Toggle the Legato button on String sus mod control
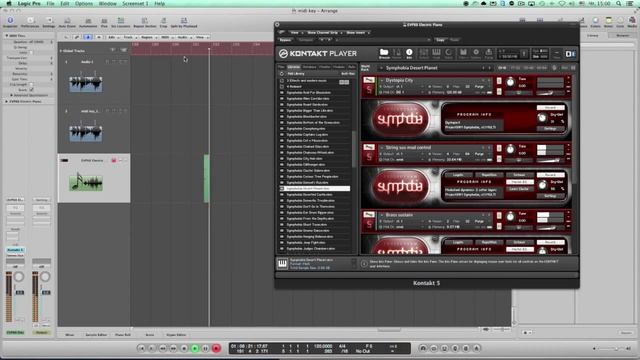 click(458, 175)
